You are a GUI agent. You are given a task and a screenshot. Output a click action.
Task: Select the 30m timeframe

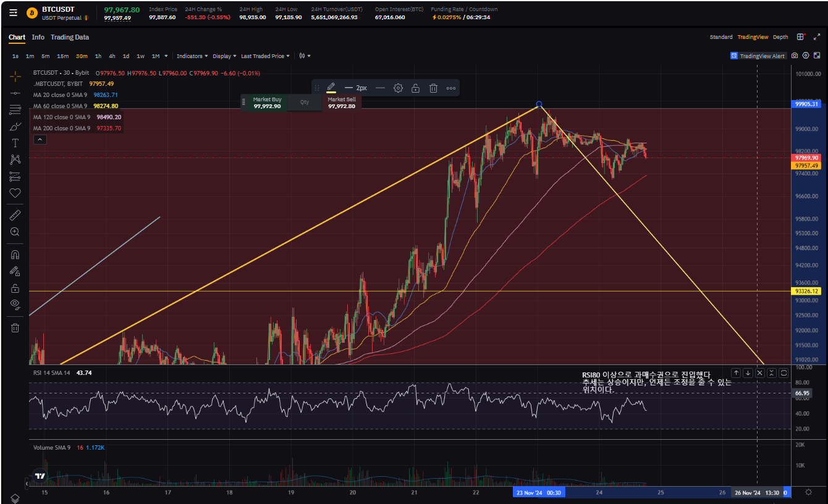point(82,56)
